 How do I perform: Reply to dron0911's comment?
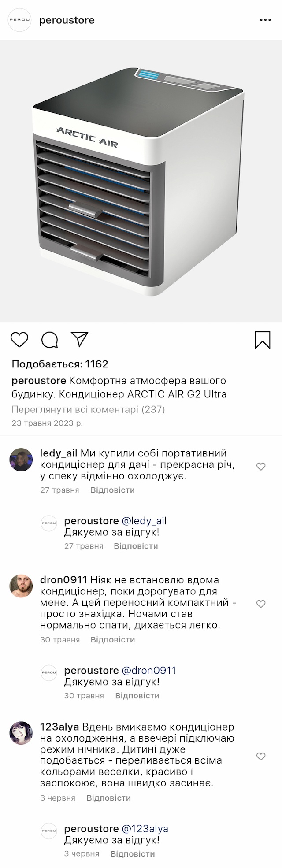[x=112, y=639]
